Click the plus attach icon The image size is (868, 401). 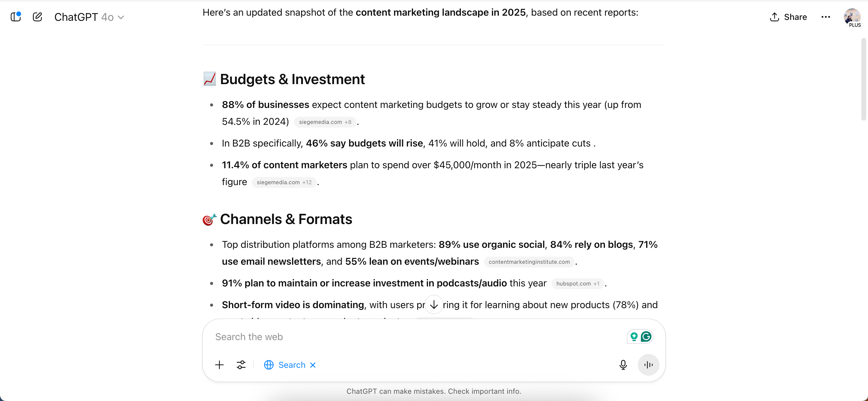pyautogui.click(x=219, y=365)
